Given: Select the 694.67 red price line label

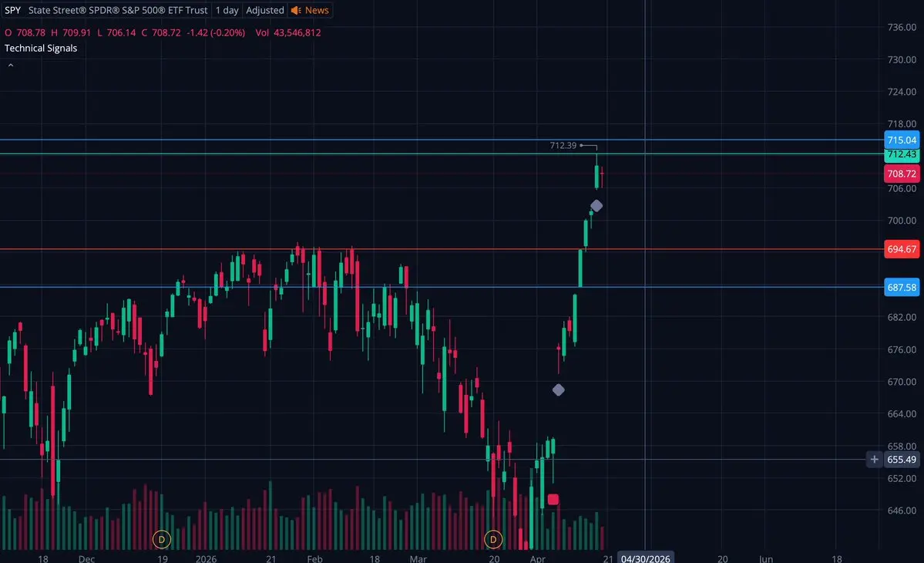Looking at the screenshot, I should [x=902, y=249].
